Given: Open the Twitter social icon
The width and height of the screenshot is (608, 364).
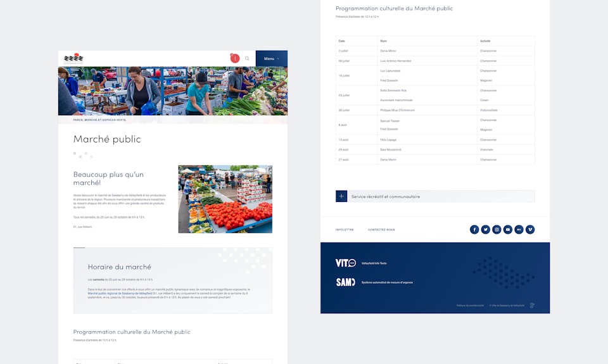Looking at the screenshot, I should point(485,230).
